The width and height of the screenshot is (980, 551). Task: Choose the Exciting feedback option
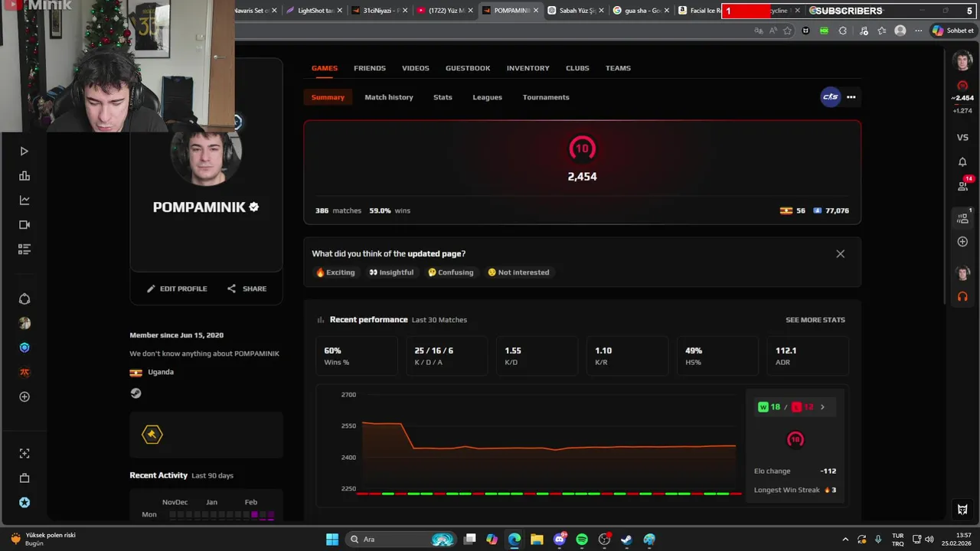click(x=335, y=272)
